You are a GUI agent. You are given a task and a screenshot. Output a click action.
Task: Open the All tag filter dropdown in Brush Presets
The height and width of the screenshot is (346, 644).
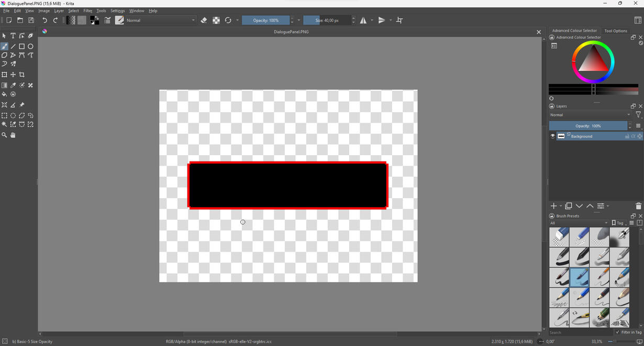(579, 223)
